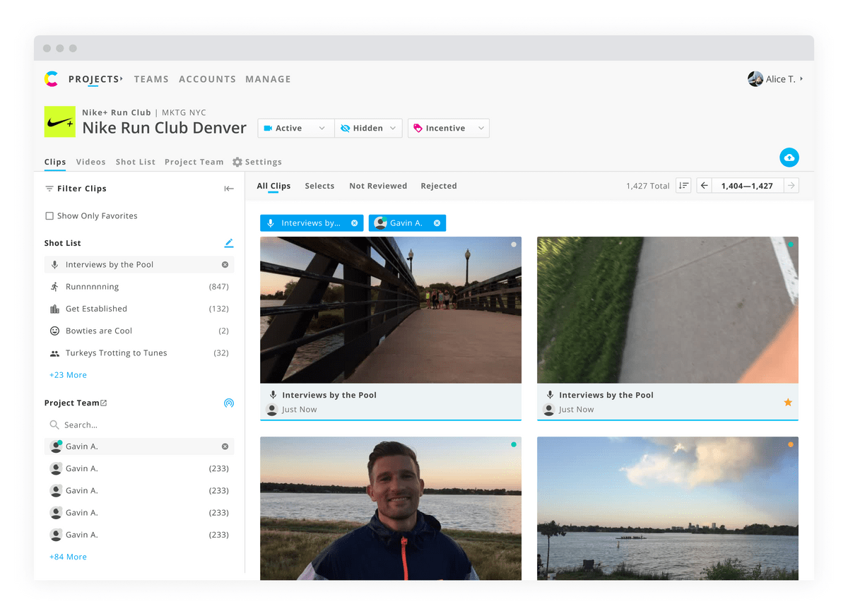This screenshot has width=848, height=616.
Task: Open the Active status dropdown
Action: [x=296, y=128]
